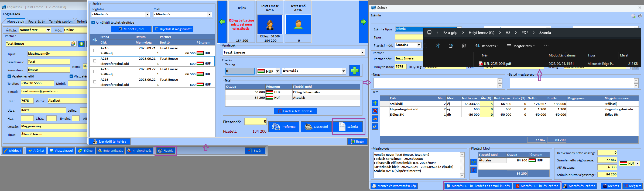Click the 'Fizetési tétel törlése' button
The image size is (644, 191).
click(x=295, y=111)
